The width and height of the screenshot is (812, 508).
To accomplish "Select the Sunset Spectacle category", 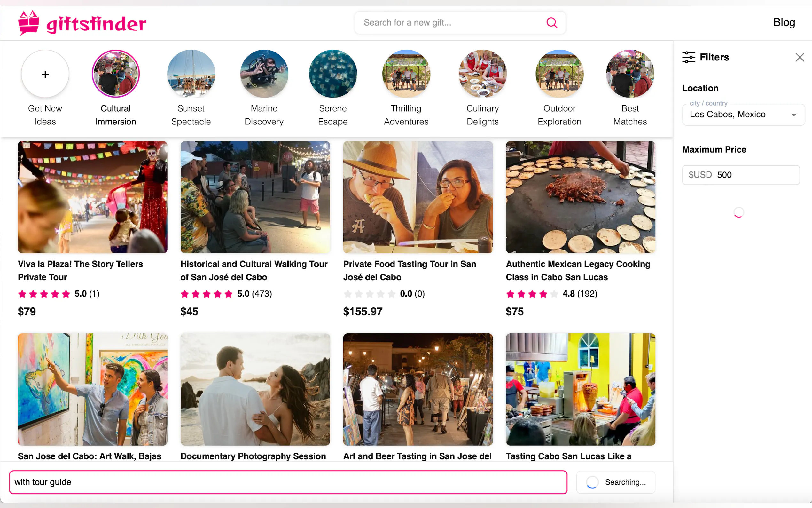I will [x=191, y=74].
